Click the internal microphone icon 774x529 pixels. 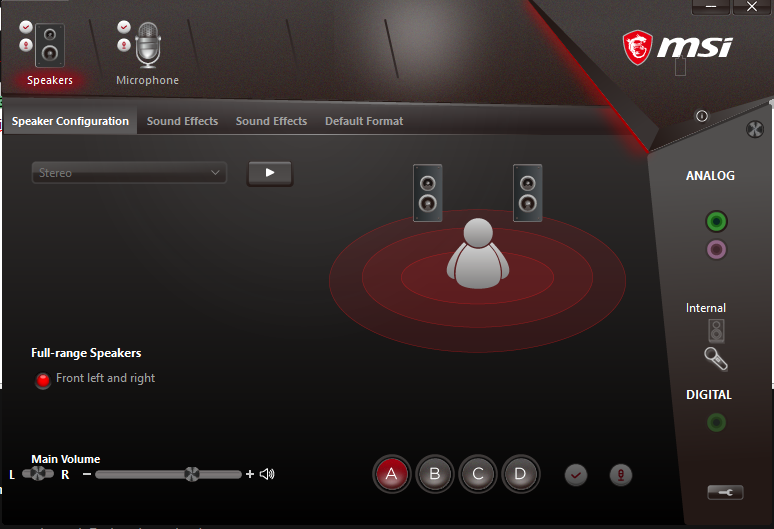point(716,359)
